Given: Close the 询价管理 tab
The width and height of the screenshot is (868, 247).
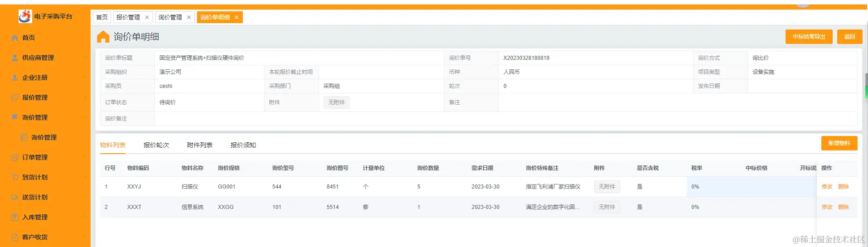Looking at the screenshot, I should tap(189, 17).
